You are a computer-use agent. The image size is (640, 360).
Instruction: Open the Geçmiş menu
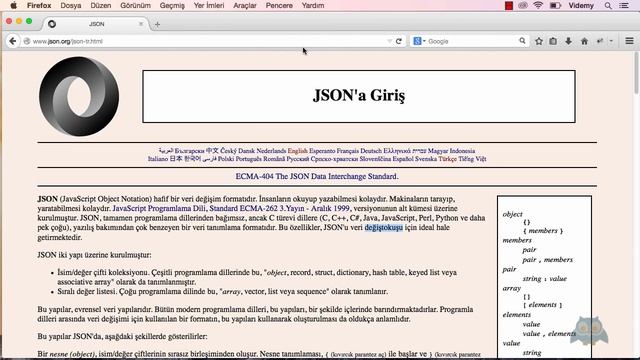[x=172, y=5]
